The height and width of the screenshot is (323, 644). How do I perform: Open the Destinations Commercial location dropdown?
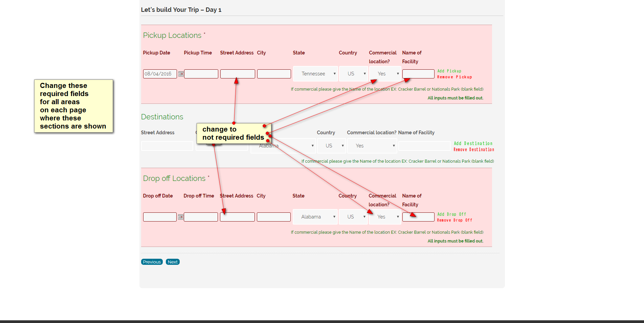372,146
